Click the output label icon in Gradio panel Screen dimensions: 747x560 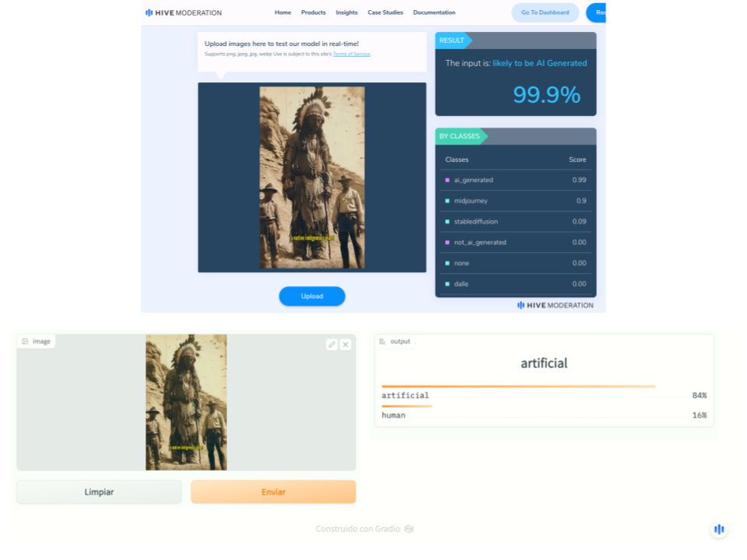coord(383,341)
